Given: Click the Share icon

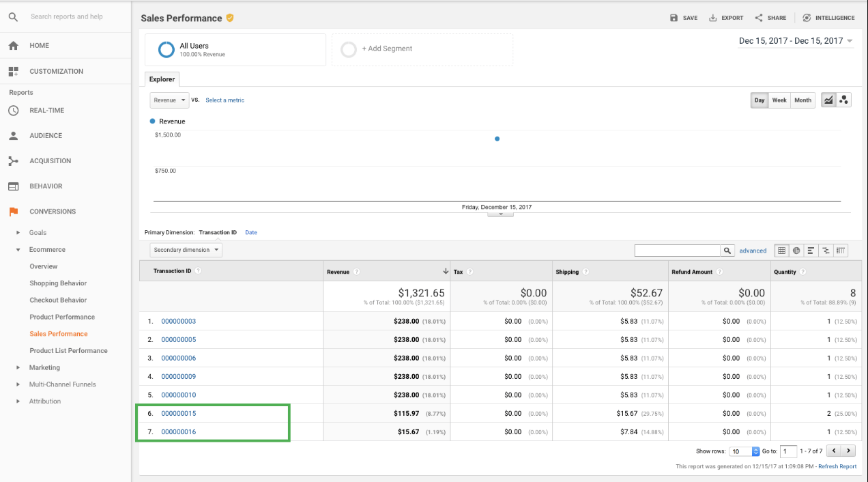Looking at the screenshot, I should (x=759, y=18).
